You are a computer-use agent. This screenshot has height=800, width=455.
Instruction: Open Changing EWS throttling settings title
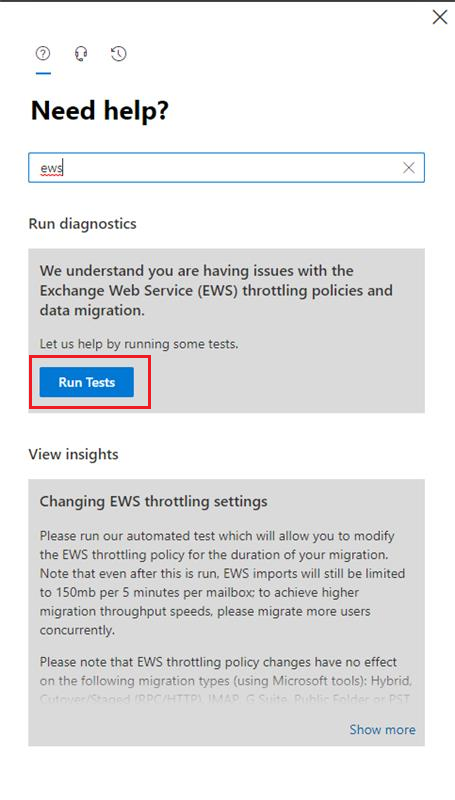[x=154, y=501]
